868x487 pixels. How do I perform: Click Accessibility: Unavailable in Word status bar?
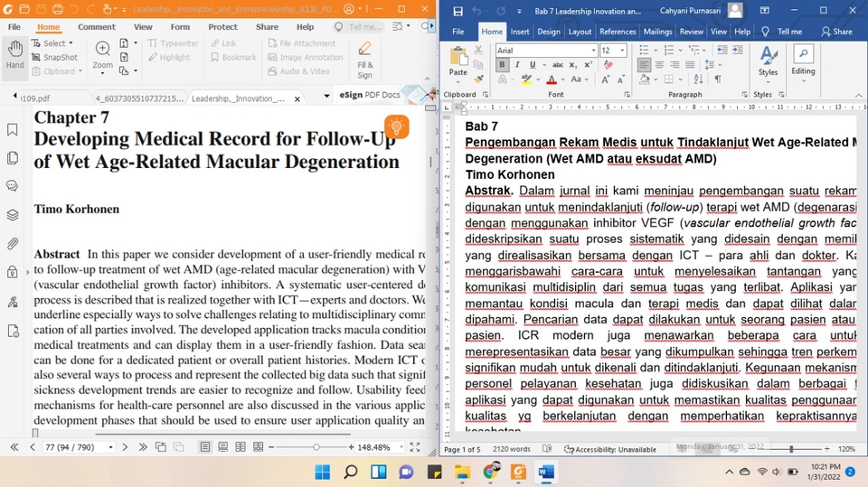point(610,449)
